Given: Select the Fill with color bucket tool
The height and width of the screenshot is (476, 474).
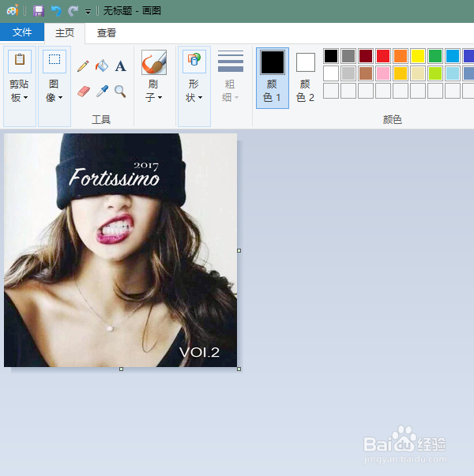Looking at the screenshot, I should point(102,66).
